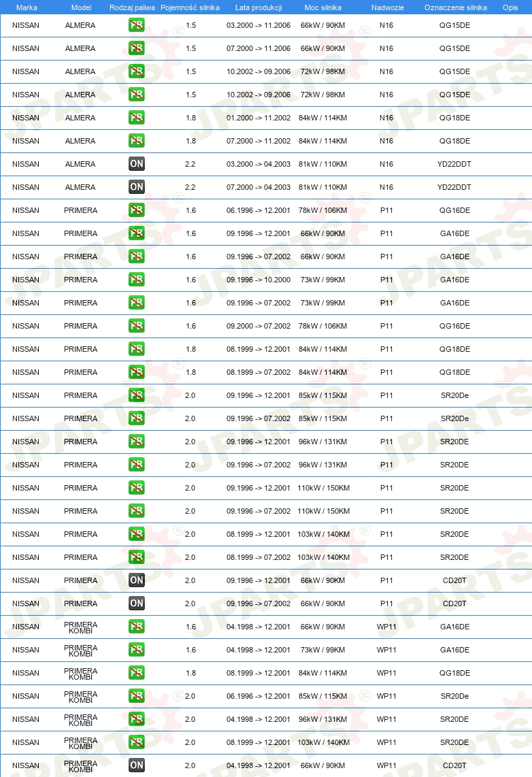Image resolution: width=532 pixels, height=777 pixels.
Task: Click petrol icon for Primera 110kW ending 07.2002
Action: pyautogui.click(x=136, y=510)
